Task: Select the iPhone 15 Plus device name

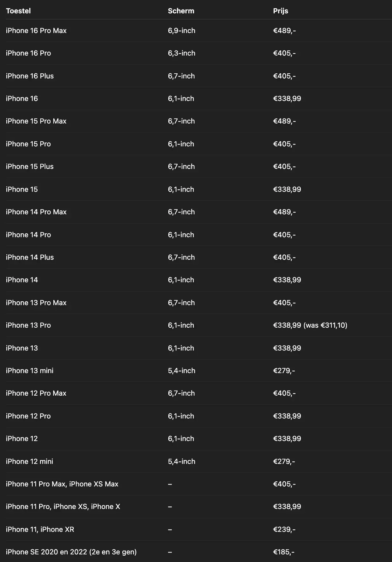Action: coord(30,166)
